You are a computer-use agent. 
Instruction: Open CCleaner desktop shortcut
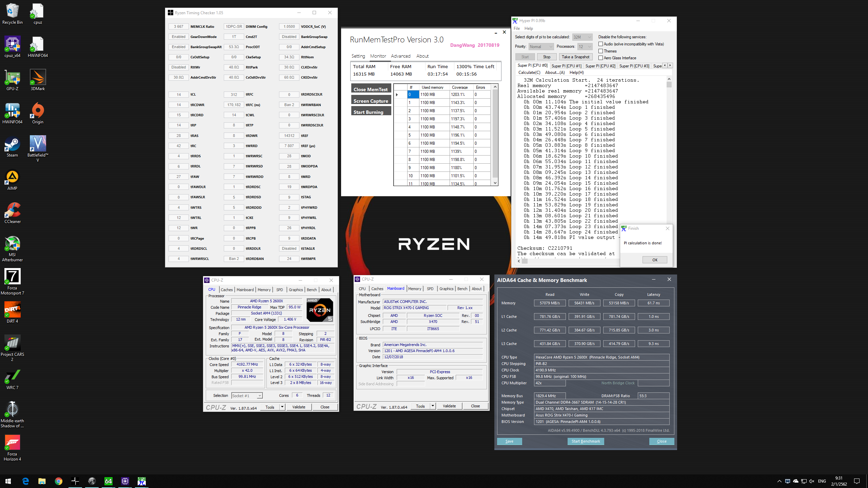pos(12,213)
